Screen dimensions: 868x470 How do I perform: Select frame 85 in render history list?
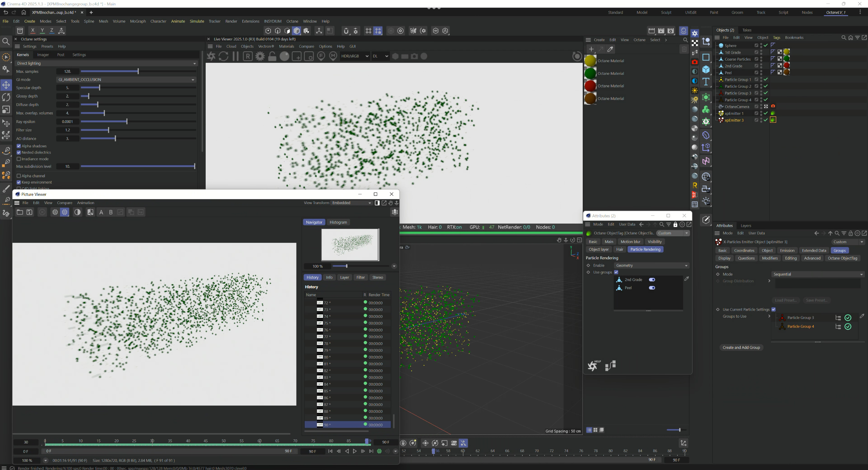pos(326,391)
